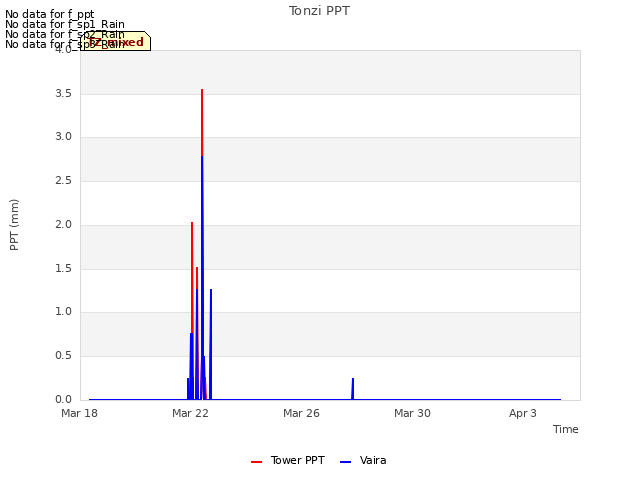Click the Mar 26 axis tick label

[301, 413]
